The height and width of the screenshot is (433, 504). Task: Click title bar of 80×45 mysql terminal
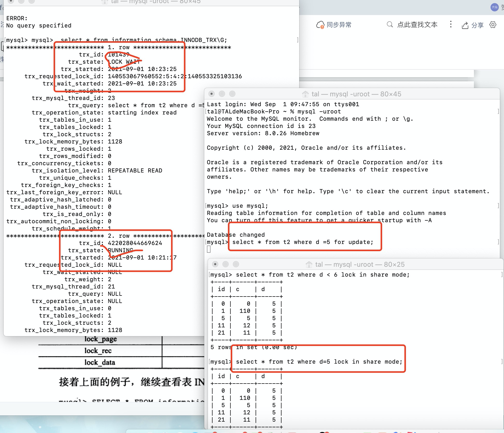pos(356,94)
